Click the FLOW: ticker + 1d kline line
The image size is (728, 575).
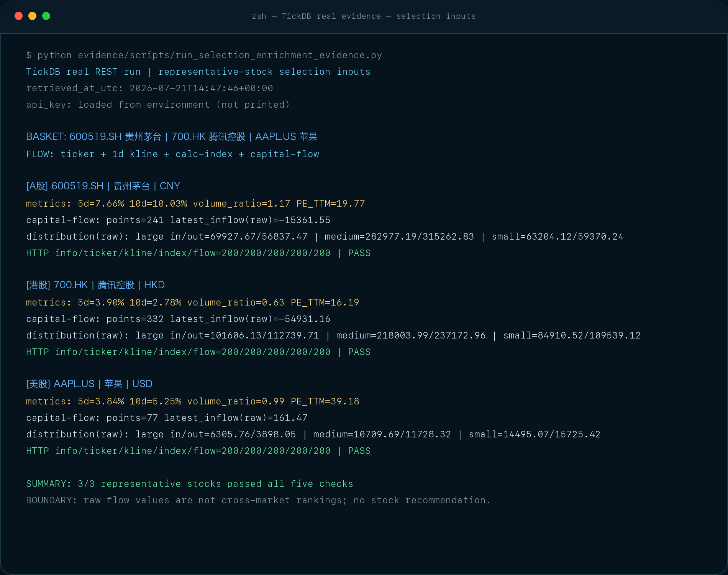pyautogui.click(x=172, y=154)
